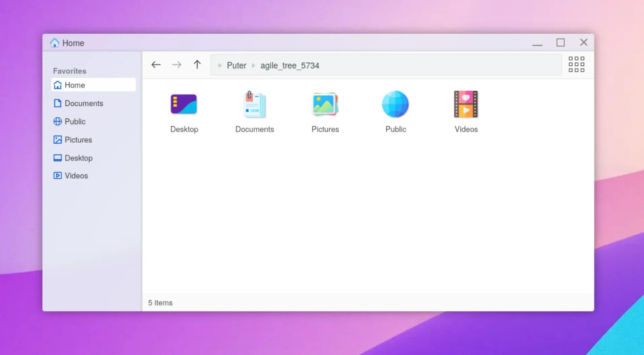Screen dimensions: 644x355
Task: Click the back navigation arrow
Action: click(x=156, y=65)
